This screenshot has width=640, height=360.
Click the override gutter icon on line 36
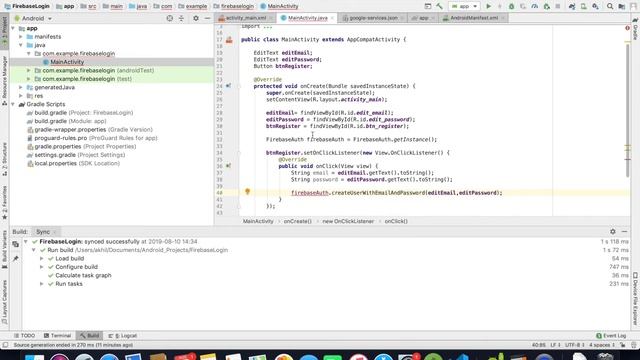coord(229,166)
